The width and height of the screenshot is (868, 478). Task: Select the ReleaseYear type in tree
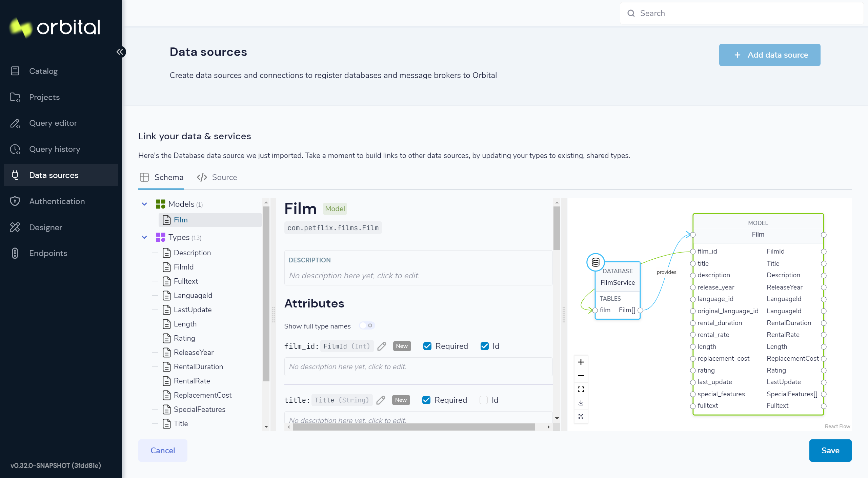click(194, 352)
